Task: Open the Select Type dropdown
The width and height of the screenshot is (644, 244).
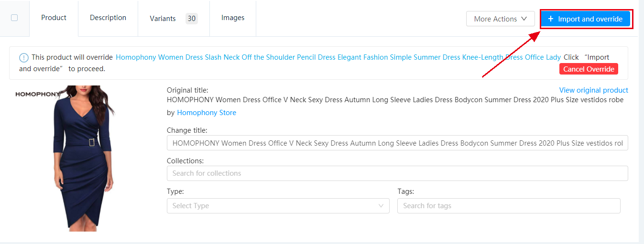Action: pyautogui.click(x=278, y=206)
